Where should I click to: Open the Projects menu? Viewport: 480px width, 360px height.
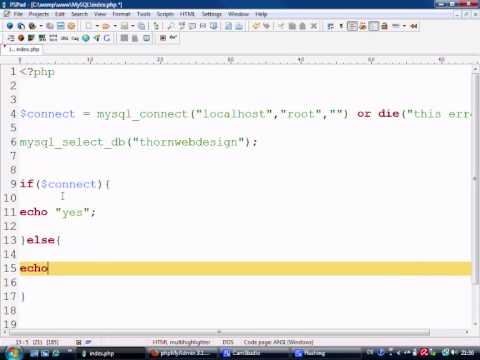click(x=39, y=14)
